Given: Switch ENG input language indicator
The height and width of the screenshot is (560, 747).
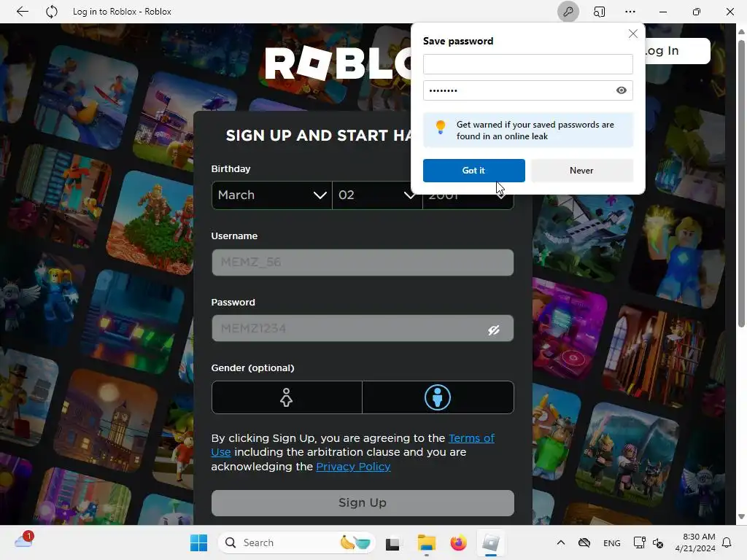Looking at the screenshot, I should tap(612, 543).
